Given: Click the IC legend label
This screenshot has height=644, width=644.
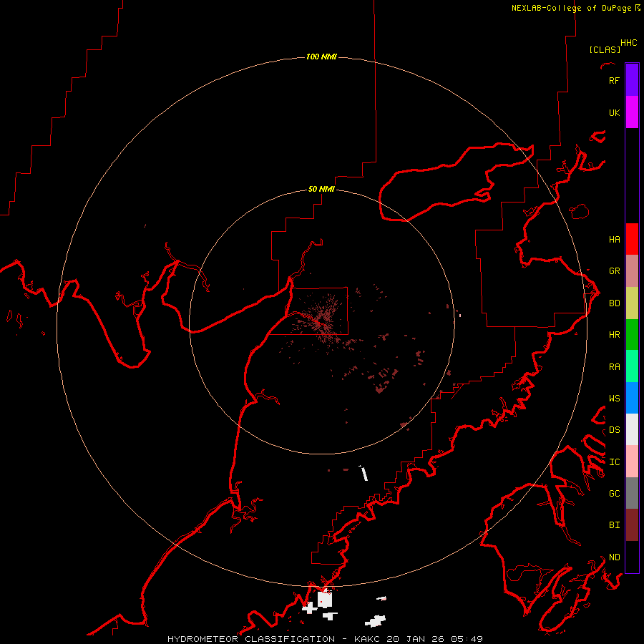Looking at the screenshot, I should coord(614,462).
